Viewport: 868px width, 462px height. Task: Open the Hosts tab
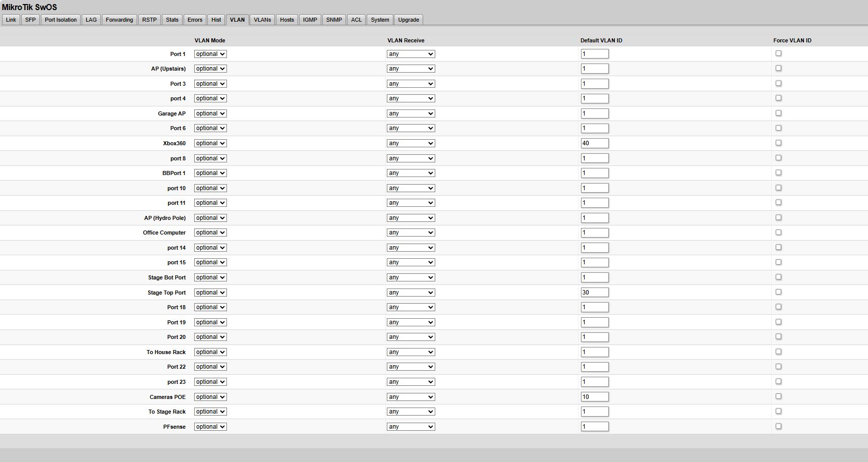[287, 20]
